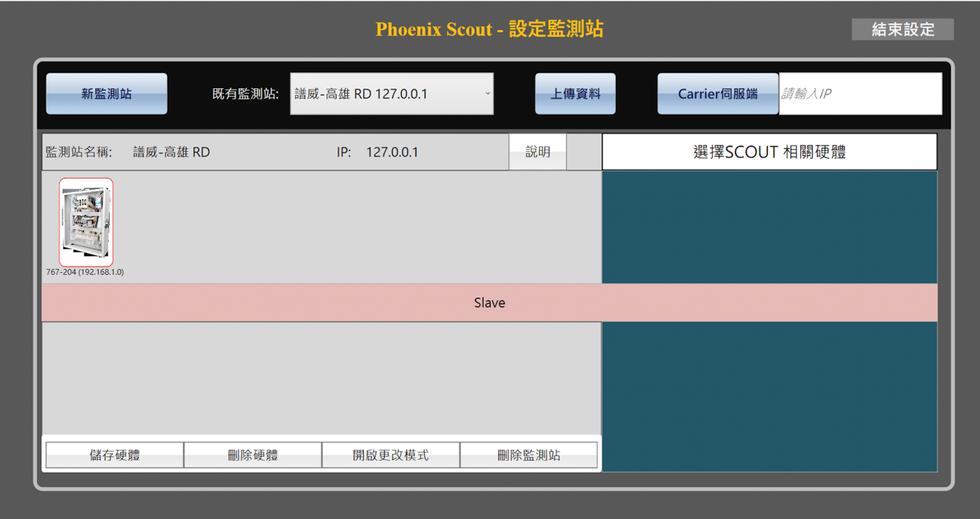Click the 監測站名稱: label
980x519 pixels.
coord(79,152)
